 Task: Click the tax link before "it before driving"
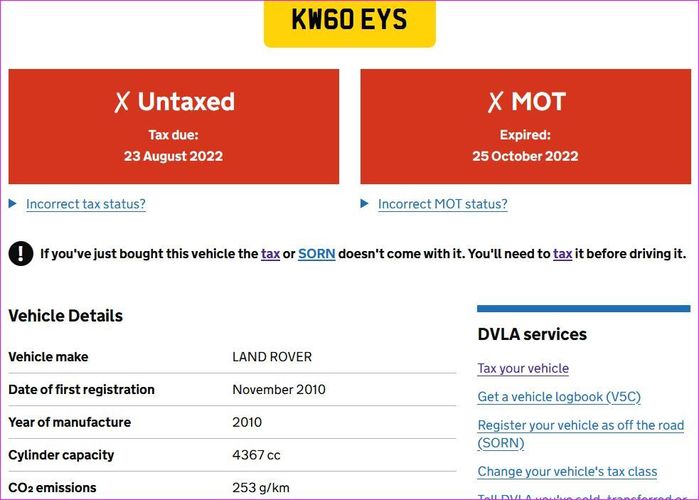pyautogui.click(x=563, y=254)
